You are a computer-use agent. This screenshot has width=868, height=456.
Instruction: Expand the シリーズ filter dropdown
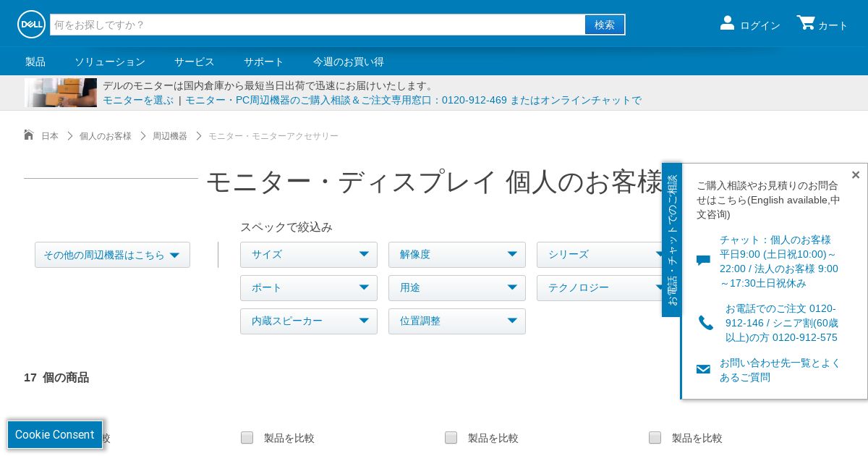click(x=600, y=255)
